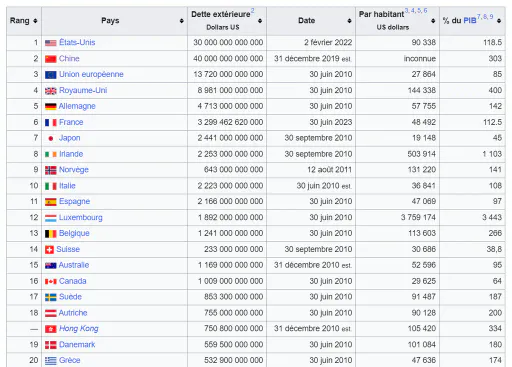Screen dimensions: 512x367
Task: Click the Hong Kong flag icon
Action: 51,329
